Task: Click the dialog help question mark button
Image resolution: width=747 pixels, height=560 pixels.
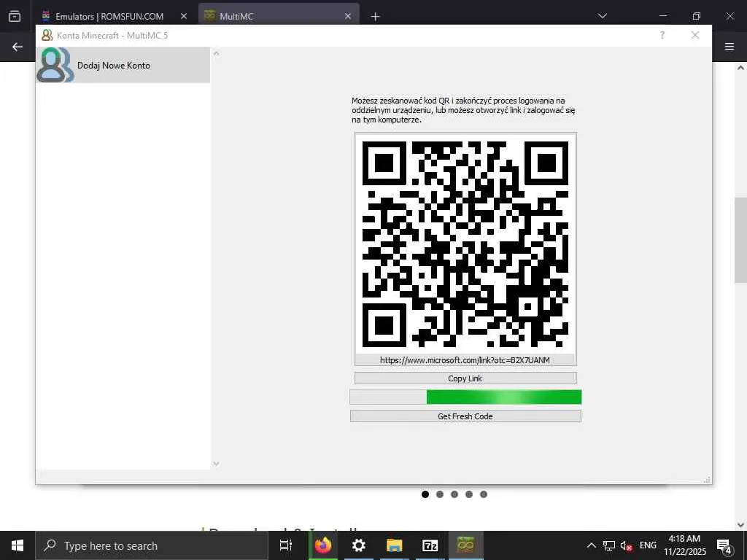Action: (x=662, y=35)
